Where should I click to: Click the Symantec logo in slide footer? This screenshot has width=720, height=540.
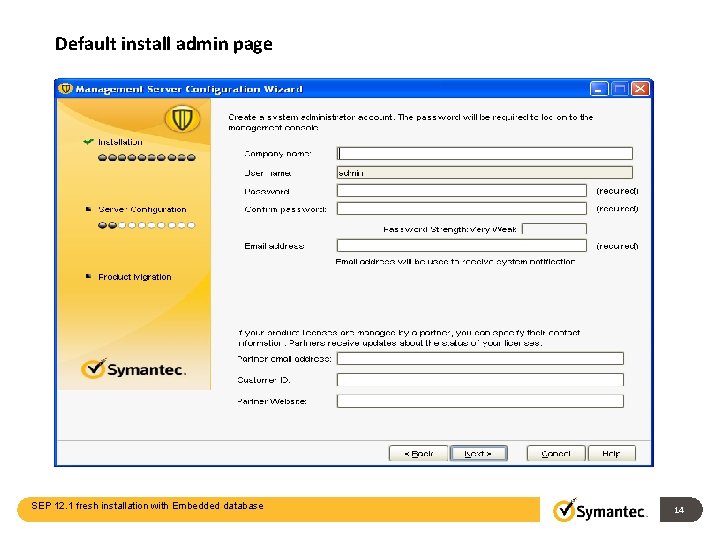(600, 510)
